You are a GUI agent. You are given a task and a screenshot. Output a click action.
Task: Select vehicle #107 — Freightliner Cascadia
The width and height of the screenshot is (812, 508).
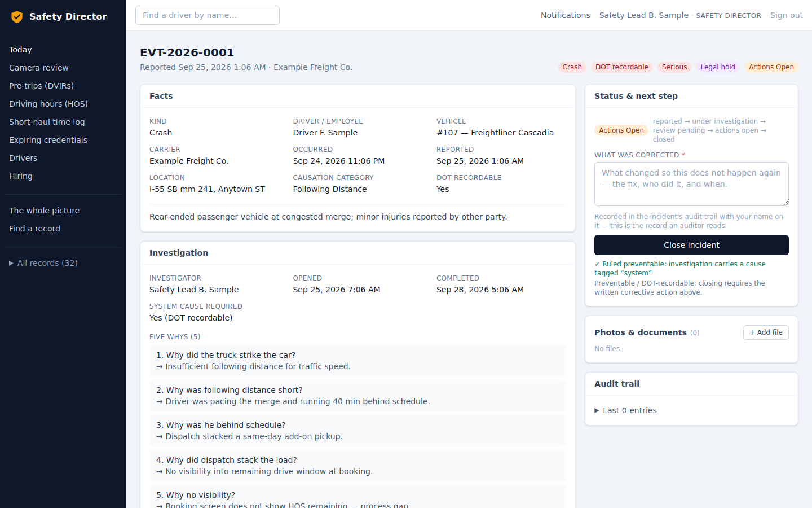495,133
